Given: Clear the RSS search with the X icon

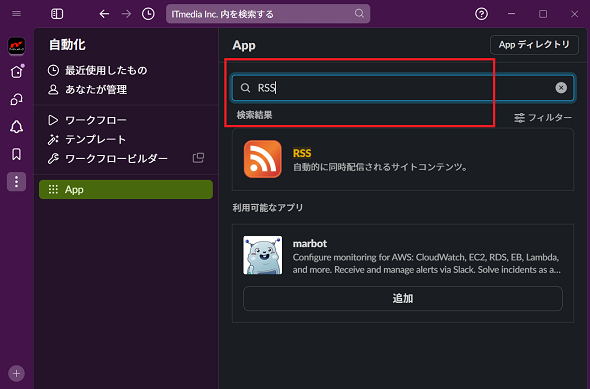Looking at the screenshot, I should click(561, 88).
